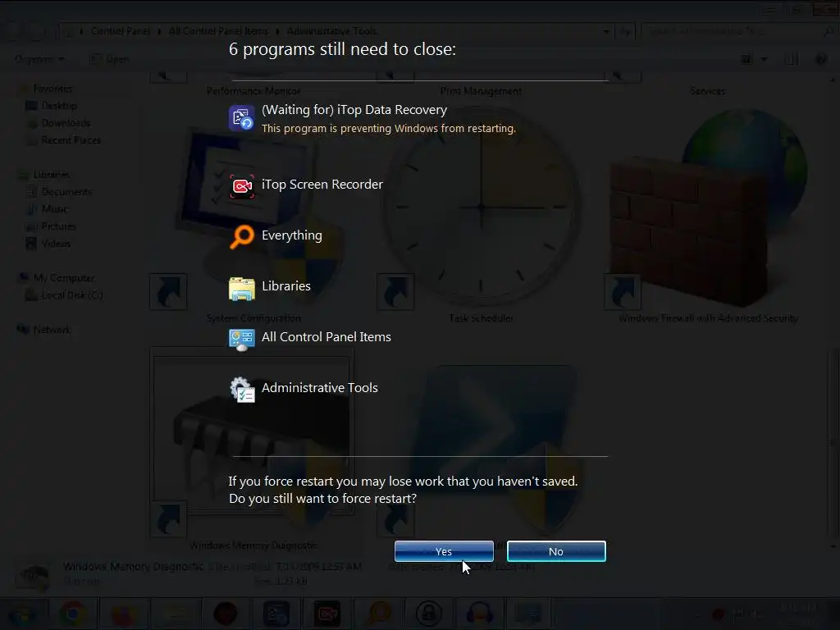Click the "6 programs still need to close" heading
Screen dimensions: 840x630
(342, 49)
